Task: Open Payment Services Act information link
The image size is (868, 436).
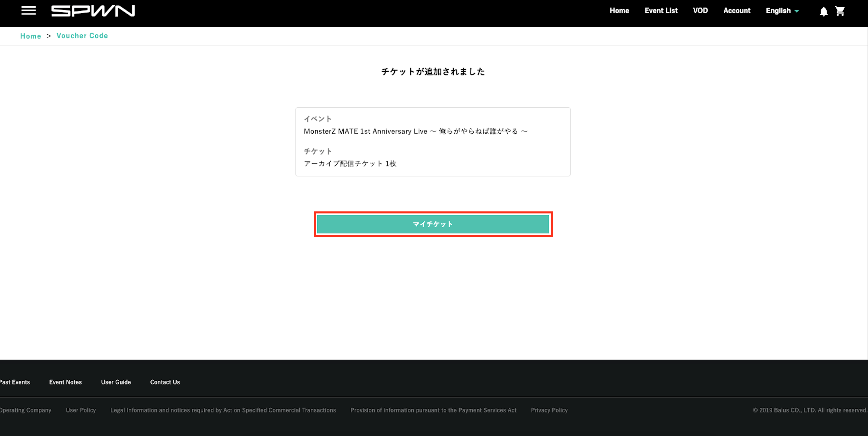Action: pyautogui.click(x=433, y=410)
